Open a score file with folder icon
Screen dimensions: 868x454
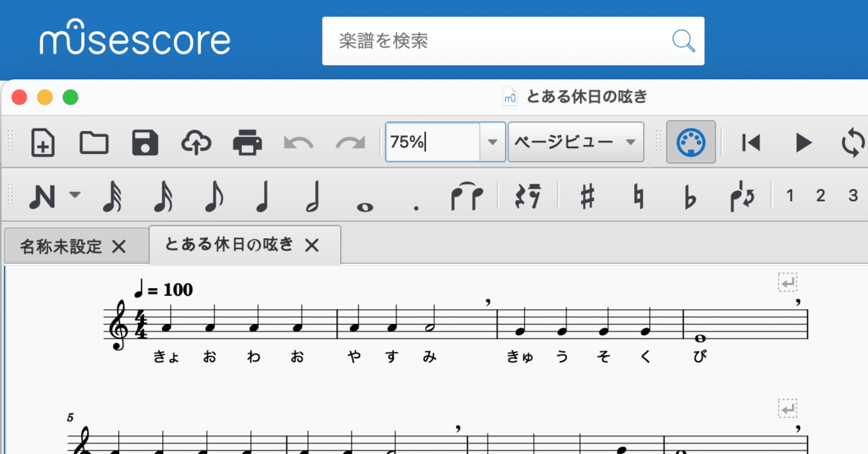[94, 142]
